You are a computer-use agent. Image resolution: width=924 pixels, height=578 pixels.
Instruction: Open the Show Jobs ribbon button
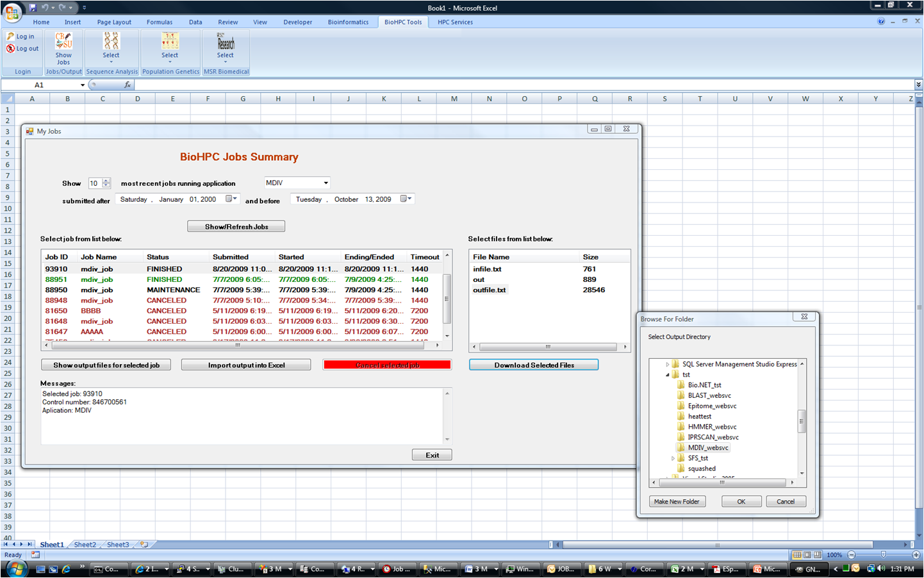tap(63, 49)
